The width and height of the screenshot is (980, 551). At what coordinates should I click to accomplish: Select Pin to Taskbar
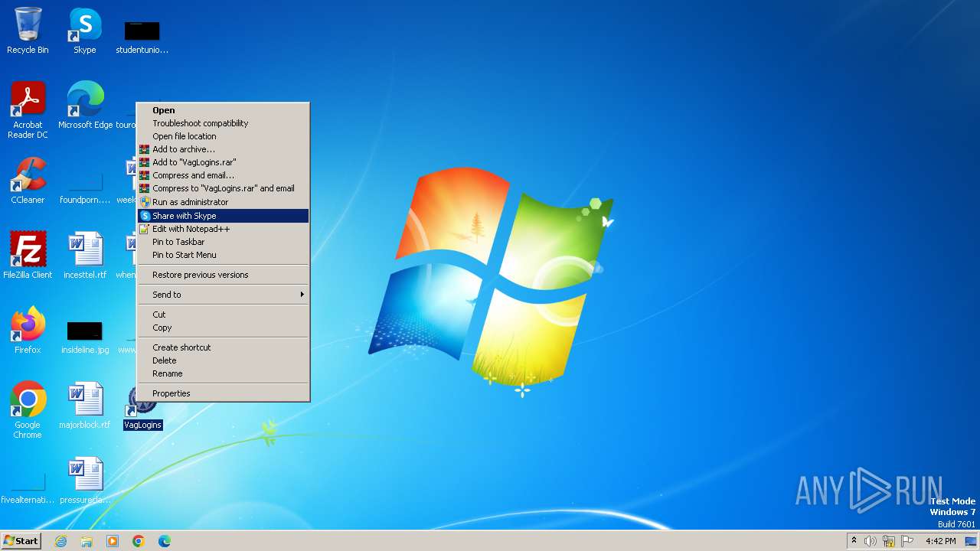point(223,242)
